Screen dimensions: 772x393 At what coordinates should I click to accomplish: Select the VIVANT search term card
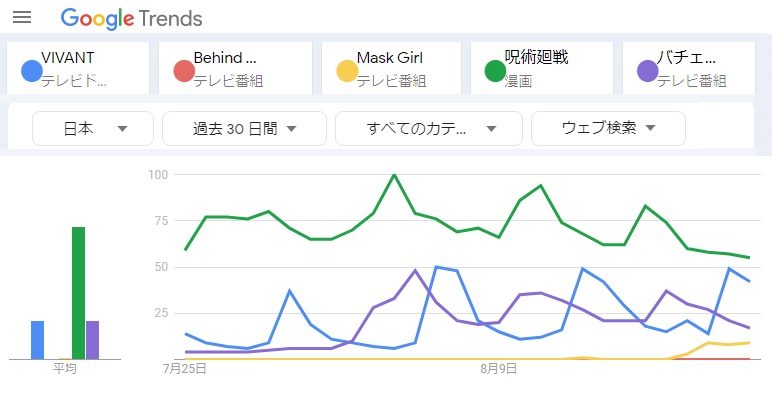click(x=78, y=68)
